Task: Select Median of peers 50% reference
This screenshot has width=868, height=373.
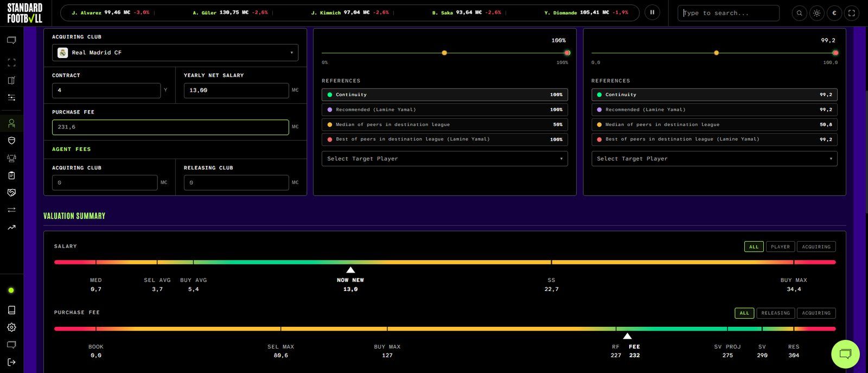Action: (445, 124)
